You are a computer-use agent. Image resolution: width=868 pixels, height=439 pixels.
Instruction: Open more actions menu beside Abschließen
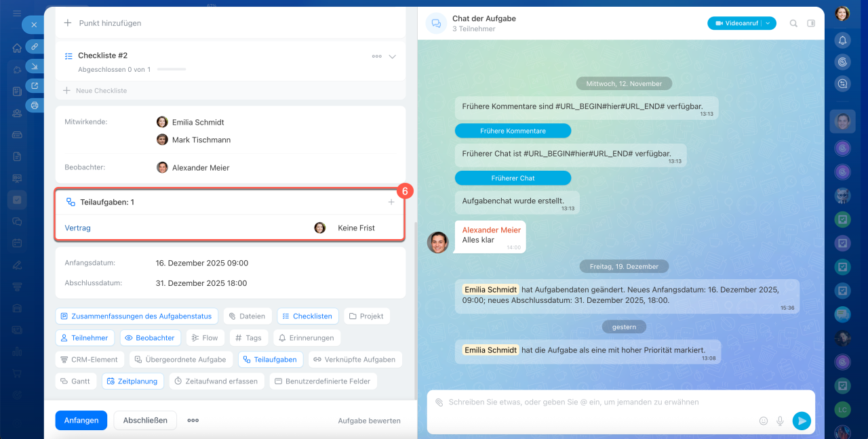(x=193, y=420)
